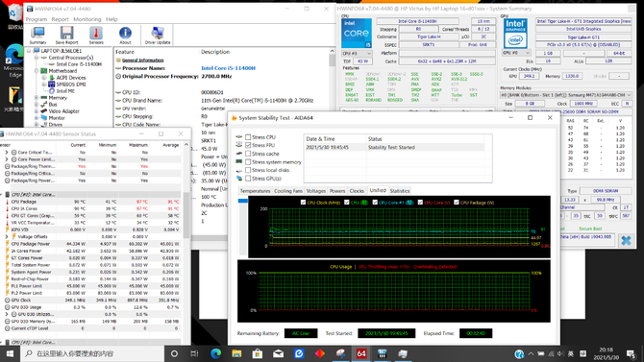Click Intel Core i5-11400H processor name link
This screenshot has width=644, height=362.
(x=229, y=68)
